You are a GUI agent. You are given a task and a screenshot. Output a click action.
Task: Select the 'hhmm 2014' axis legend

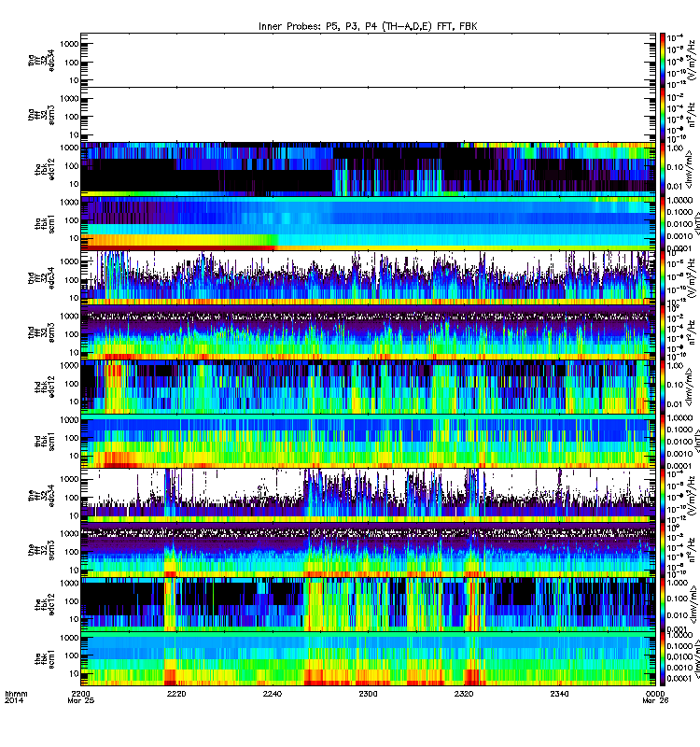(x=16, y=697)
